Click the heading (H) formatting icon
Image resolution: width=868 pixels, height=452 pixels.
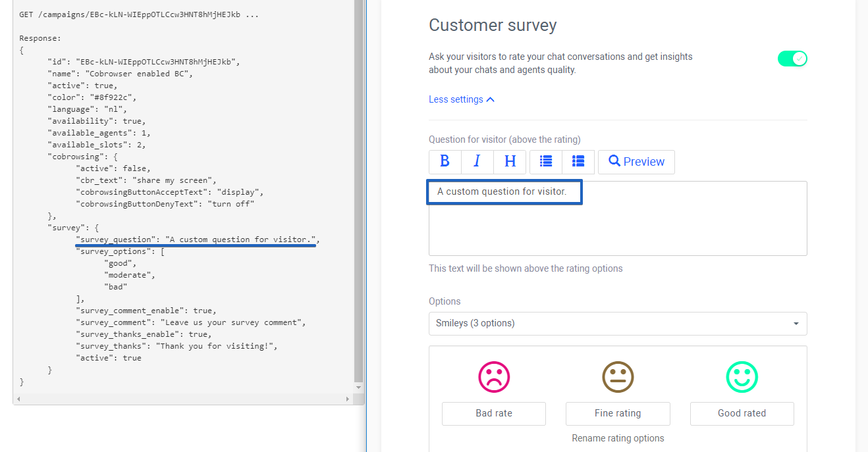(509, 161)
